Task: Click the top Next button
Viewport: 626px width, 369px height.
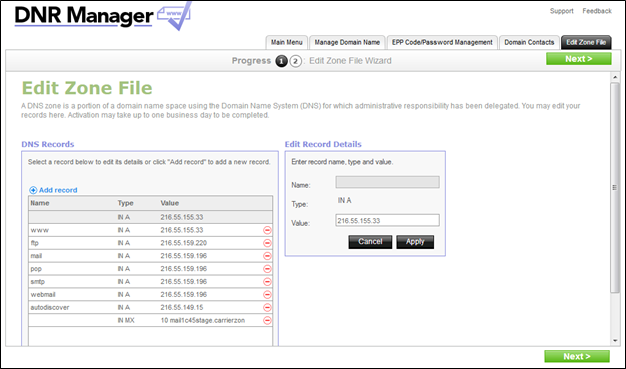Action: [578, 59]
